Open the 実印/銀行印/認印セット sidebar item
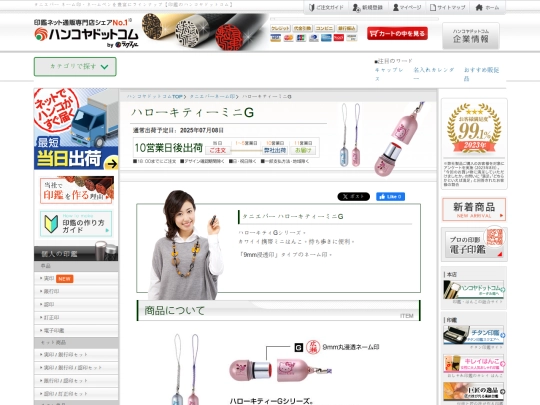 point(76,367)
